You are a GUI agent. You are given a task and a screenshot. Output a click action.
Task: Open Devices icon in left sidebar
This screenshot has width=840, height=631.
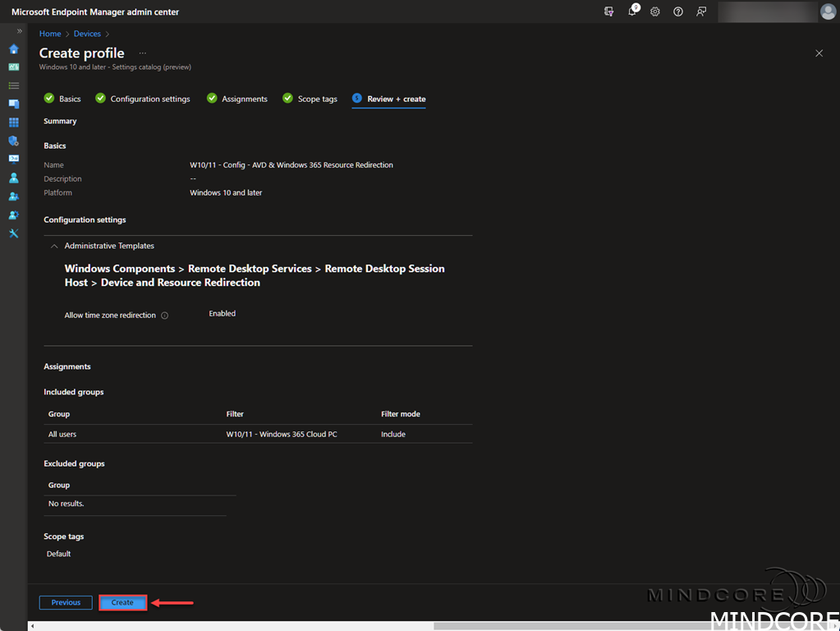tap(14, 104)
